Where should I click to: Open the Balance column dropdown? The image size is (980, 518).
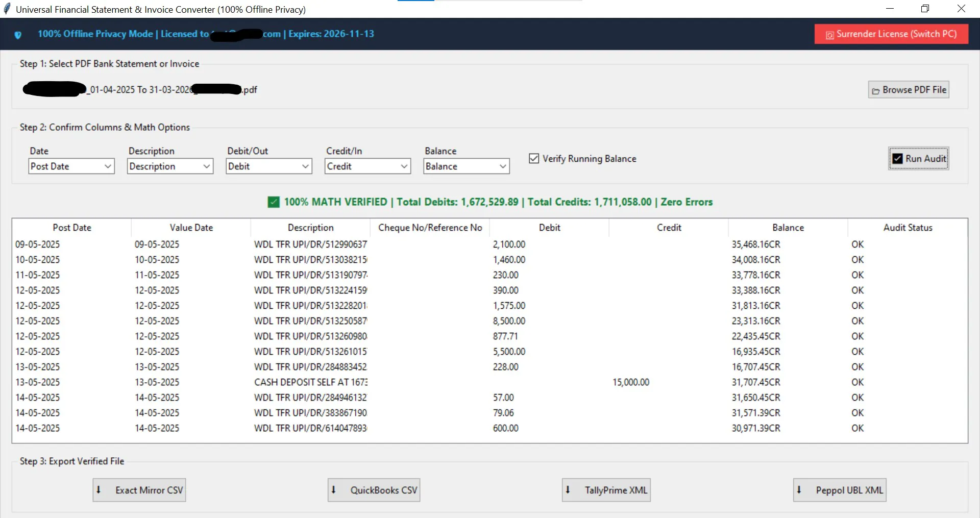(467, 166)
